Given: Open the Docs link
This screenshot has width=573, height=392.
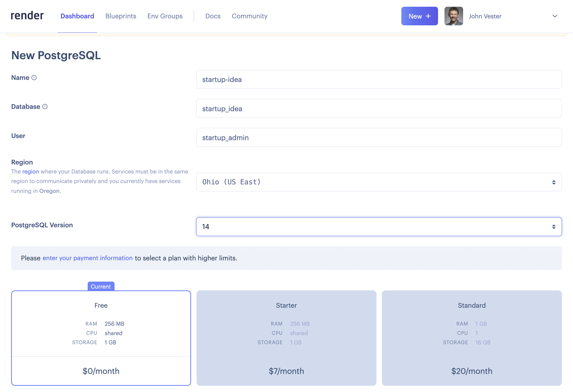Looking at the screenshot, I should pyautogui.click(x=213, y=16).
